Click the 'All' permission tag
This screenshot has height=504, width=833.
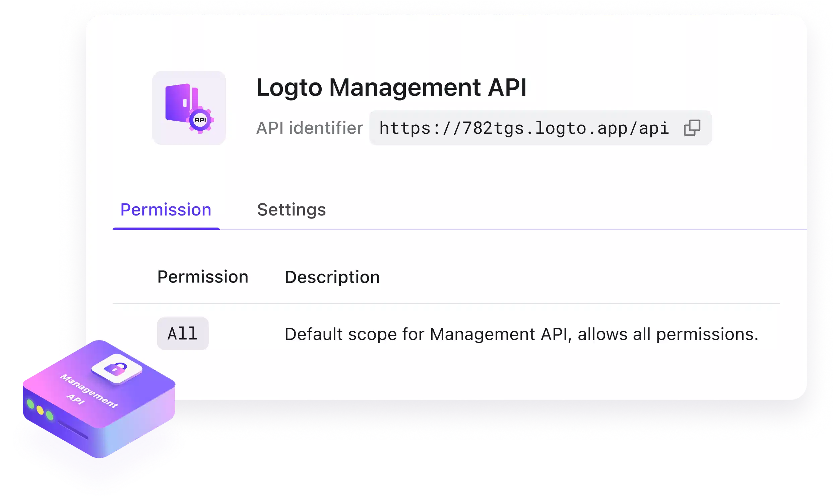(x=183, y=333)
